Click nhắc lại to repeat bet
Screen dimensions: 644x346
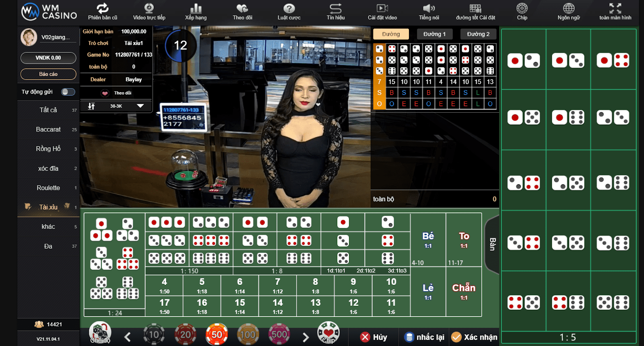[x=425, y=337]
